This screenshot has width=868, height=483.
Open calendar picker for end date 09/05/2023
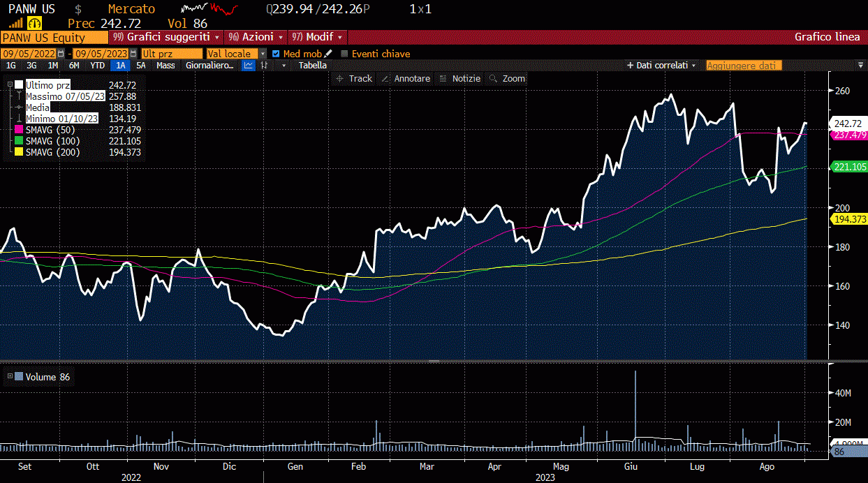133,54
